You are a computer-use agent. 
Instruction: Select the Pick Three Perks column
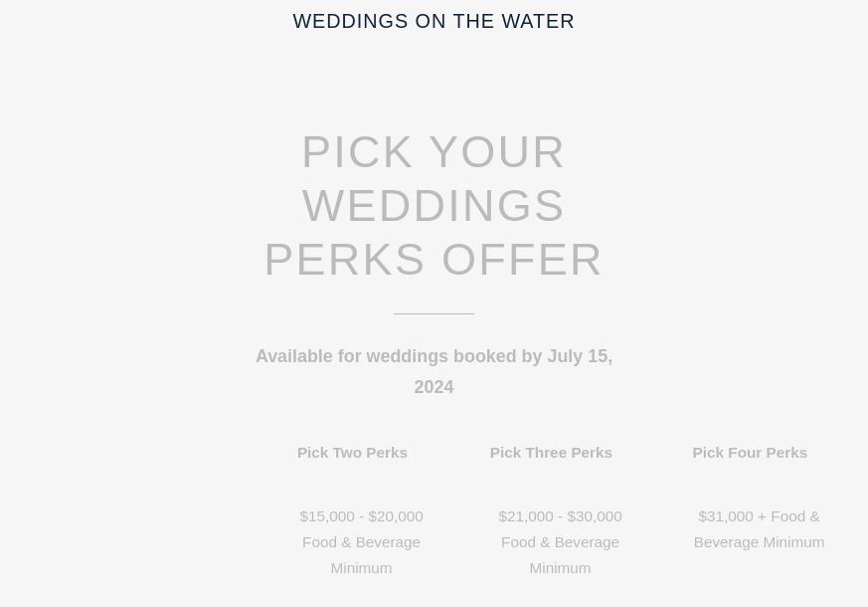click(x=551, y=453)
